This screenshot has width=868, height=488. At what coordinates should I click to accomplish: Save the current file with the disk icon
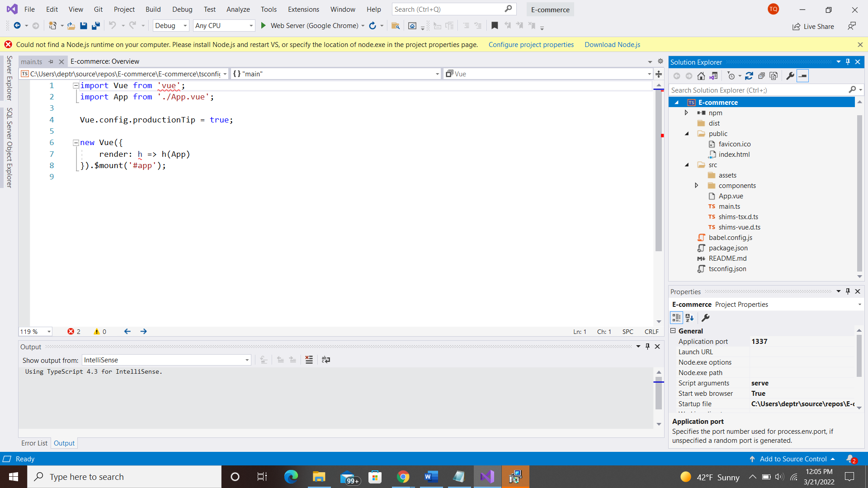84,26
